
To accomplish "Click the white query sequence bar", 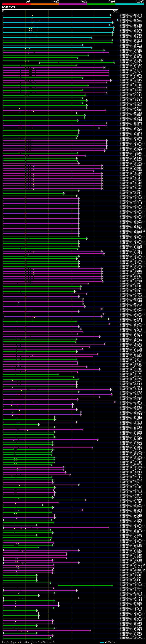I will click(60, 9).
